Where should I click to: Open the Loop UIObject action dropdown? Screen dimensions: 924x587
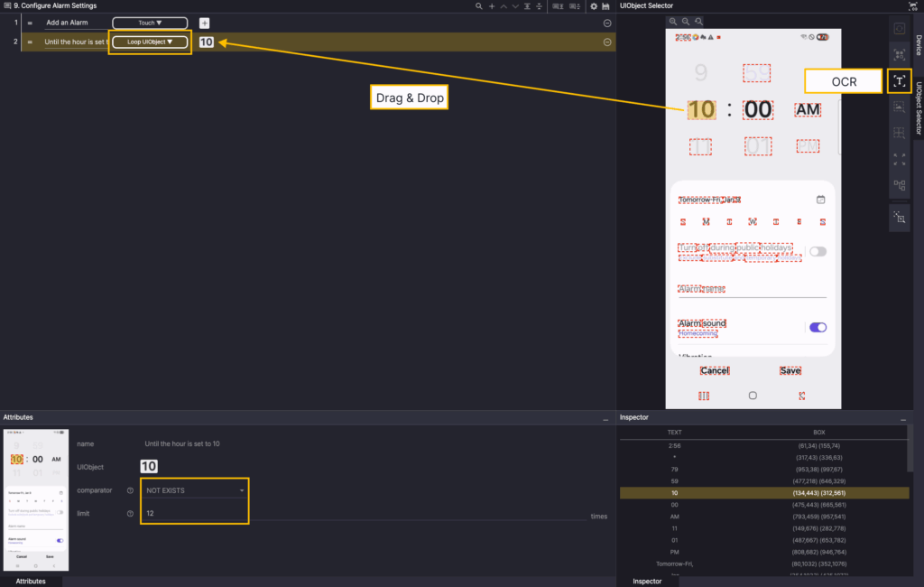pyautogui.click(x=150, y=42)
